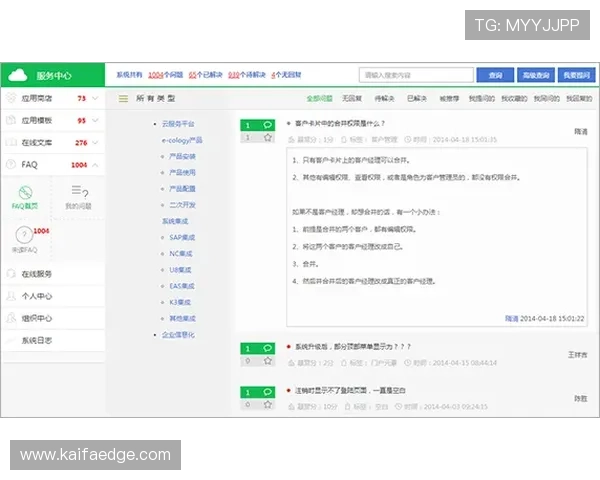600x480 pixels.
Task: Select 云服务平台 category in tree
Action: (x=178, y=124)
